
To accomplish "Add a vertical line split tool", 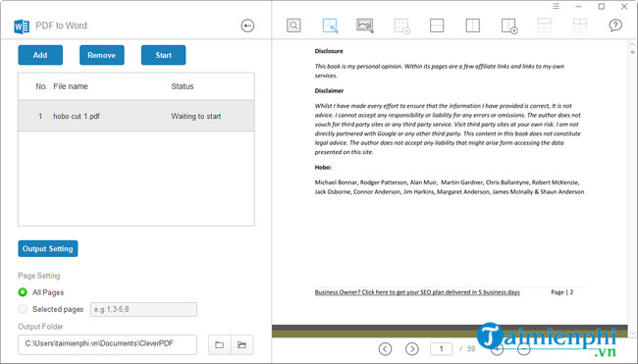I will click(x=472, y=26).
